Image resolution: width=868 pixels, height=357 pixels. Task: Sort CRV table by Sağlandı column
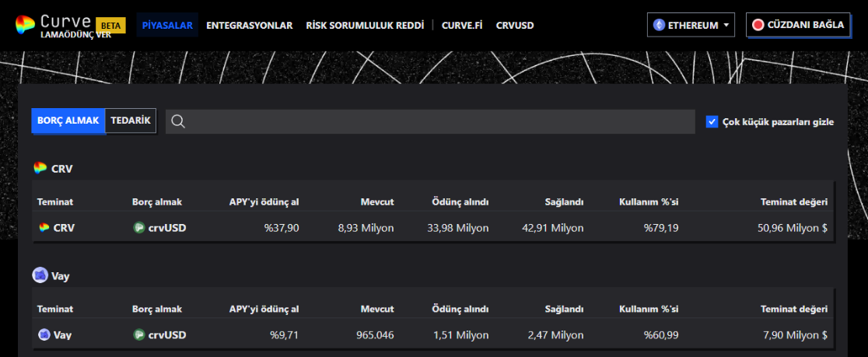click(564, 202)
